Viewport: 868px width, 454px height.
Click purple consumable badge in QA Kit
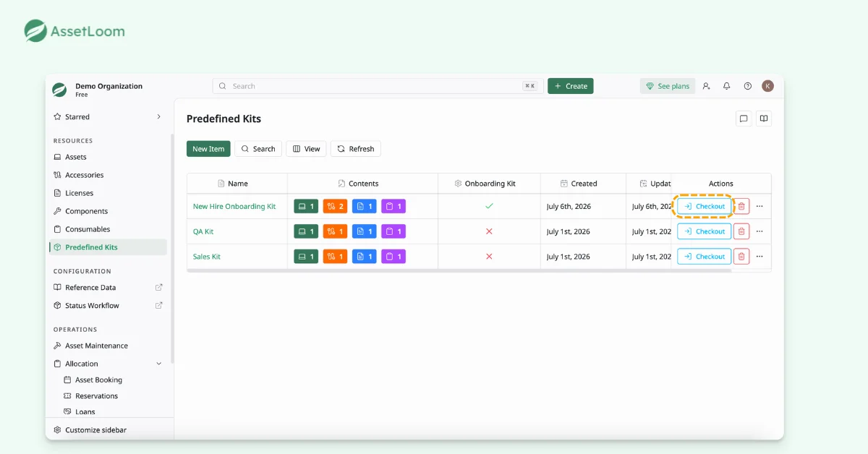tap(393, 231)
